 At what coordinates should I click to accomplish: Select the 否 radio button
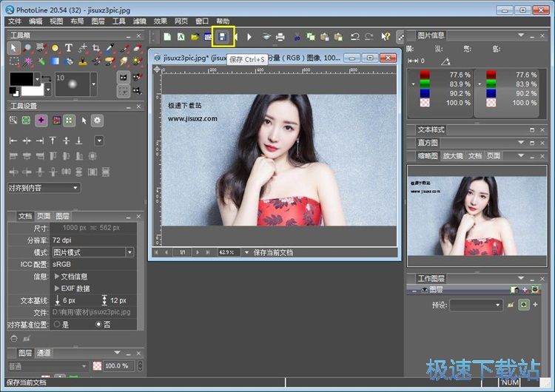[98, 324]
